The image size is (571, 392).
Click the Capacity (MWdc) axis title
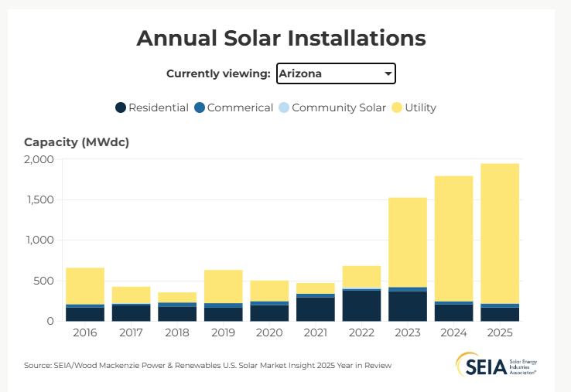click(x=77, y=142)
